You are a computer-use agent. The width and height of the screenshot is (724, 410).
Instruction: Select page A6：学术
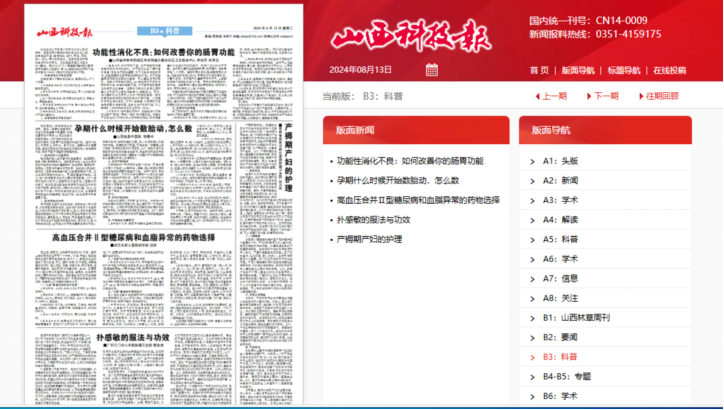pyautogui.click(x=560, y=259)
